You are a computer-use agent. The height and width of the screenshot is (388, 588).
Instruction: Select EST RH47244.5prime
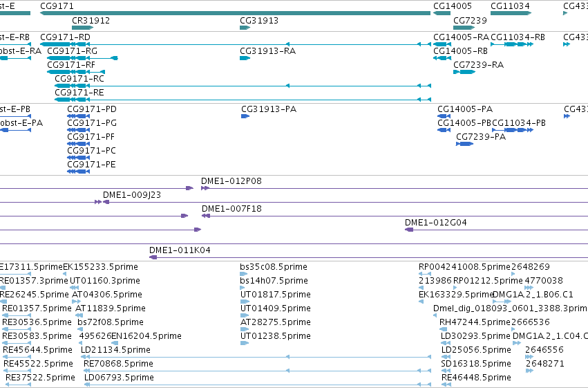475,323
